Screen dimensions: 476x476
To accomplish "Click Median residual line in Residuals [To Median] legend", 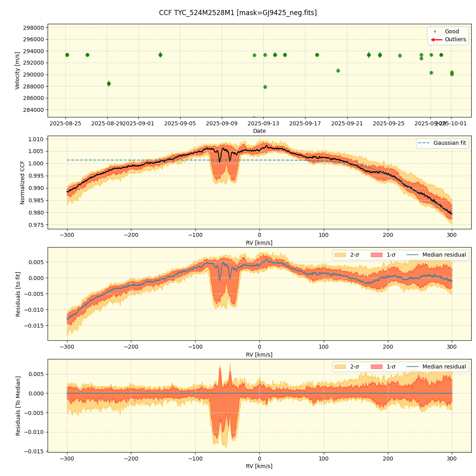I will 412,367.
